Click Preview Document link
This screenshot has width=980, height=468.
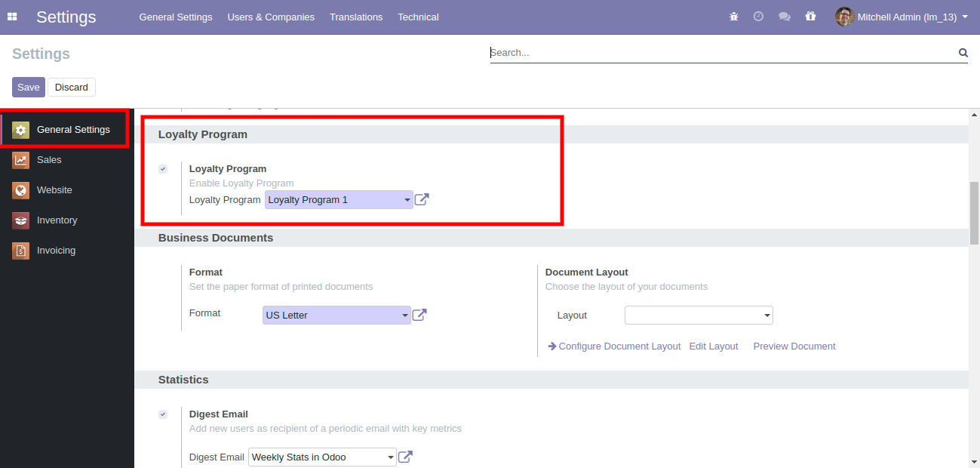click(x=794, y=346)
